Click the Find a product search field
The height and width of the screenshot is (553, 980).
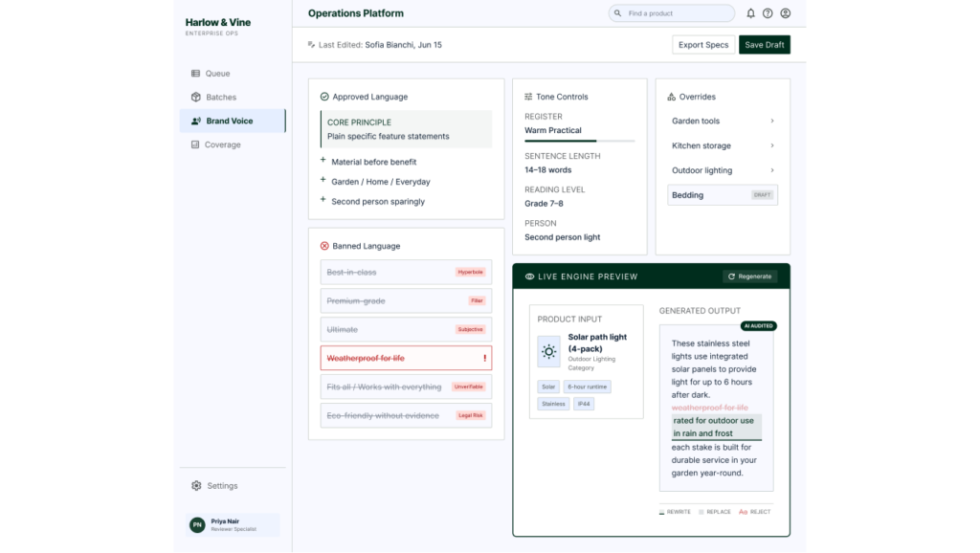tap(672, 13)
